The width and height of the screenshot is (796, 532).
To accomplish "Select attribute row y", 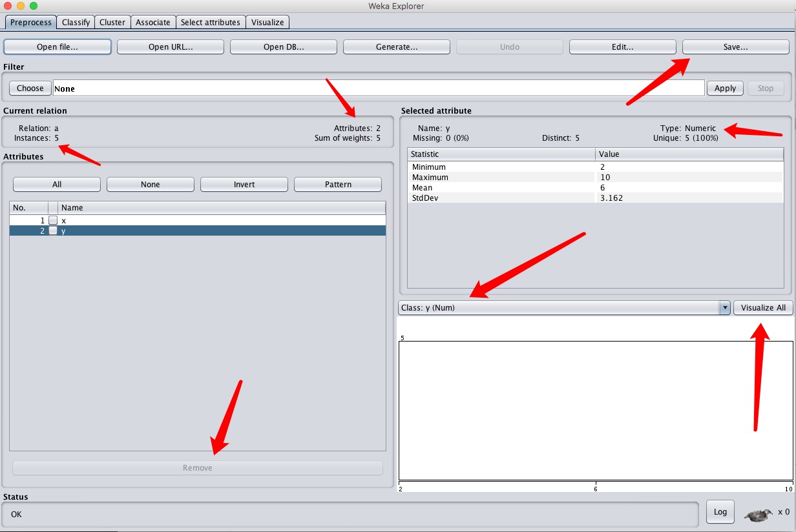I will [x=198, y=230].
